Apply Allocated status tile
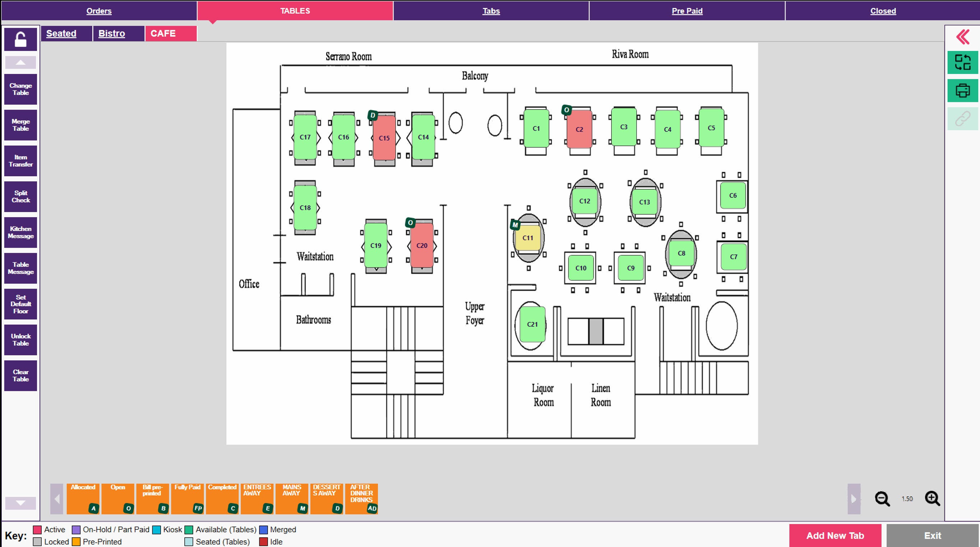980x547 pixels. pos(83,499)
